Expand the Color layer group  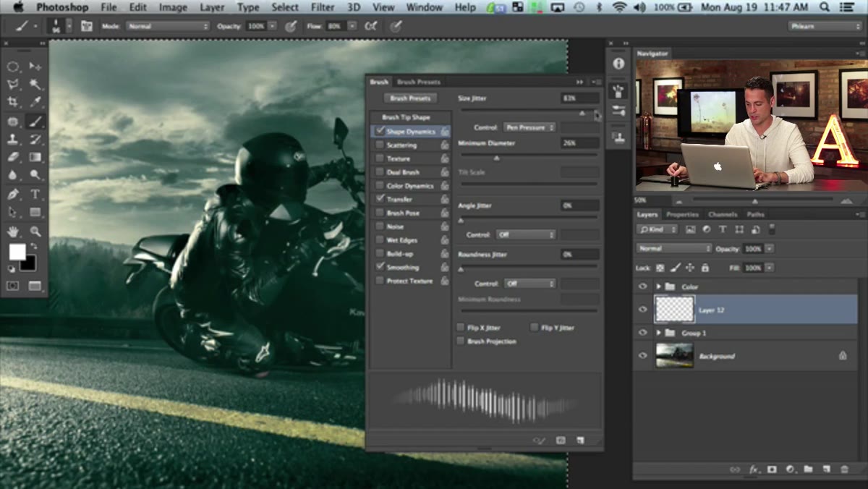(x=658, y=286)
